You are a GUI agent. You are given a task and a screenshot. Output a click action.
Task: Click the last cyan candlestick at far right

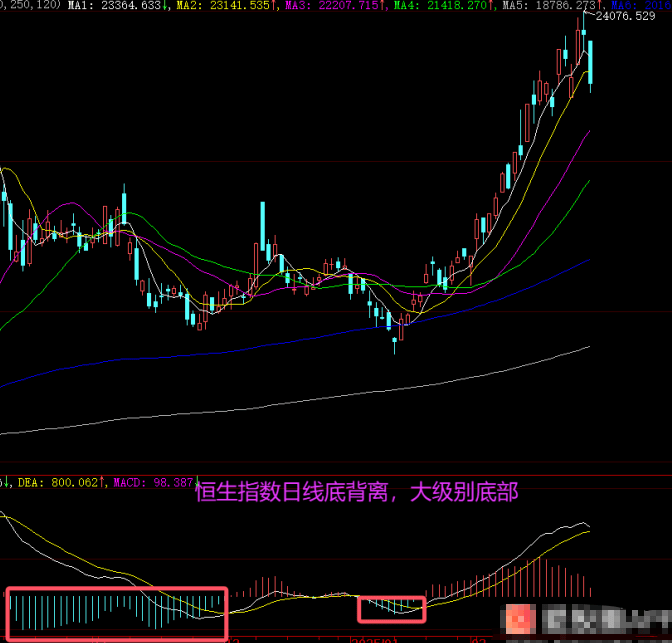pos(591,63)
